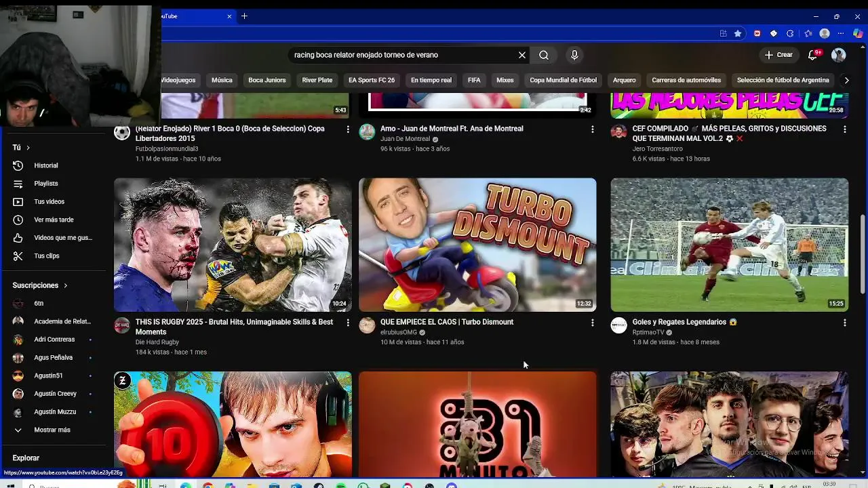Open elrubiusOMG channel avatar
The width and height of the screenshot is (868, 488).
pyautogui.click(x=367, y=325)
